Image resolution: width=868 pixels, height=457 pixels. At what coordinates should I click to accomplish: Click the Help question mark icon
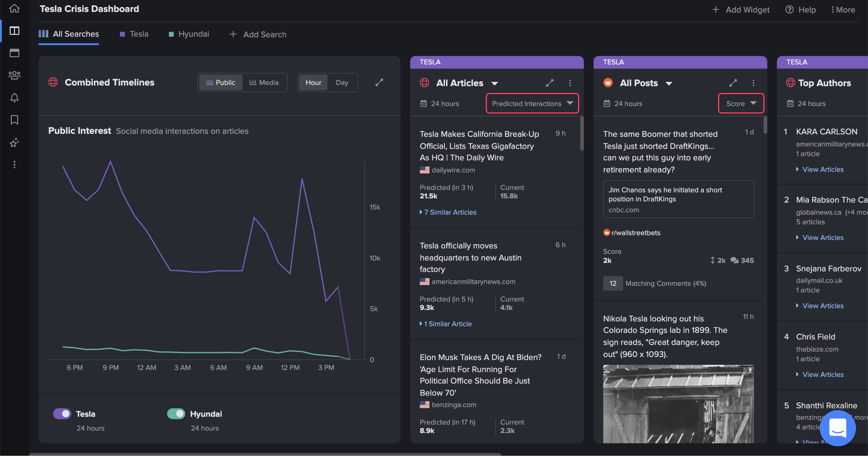(789, 9)
